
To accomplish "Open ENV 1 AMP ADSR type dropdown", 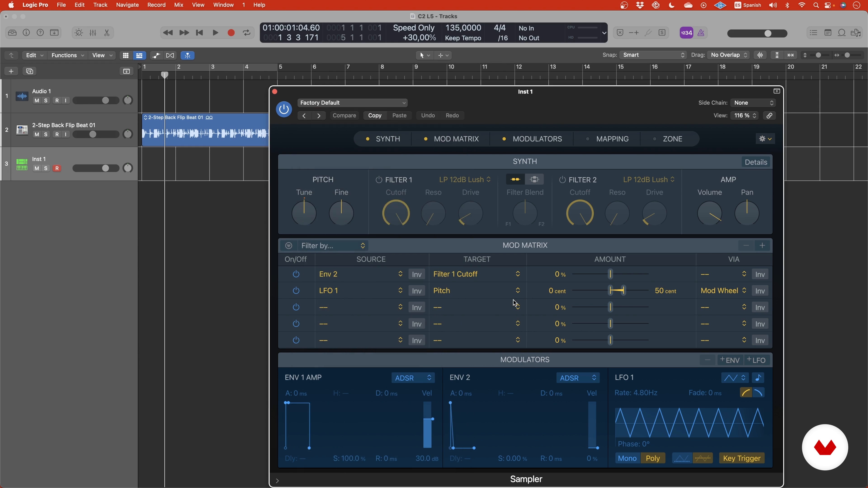I will pyautogui.click(x=413, y=378).
